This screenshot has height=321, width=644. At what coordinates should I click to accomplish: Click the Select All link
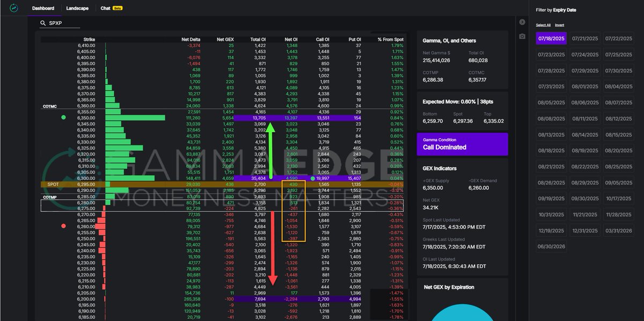pyautogui.click(x=543, y=25)
